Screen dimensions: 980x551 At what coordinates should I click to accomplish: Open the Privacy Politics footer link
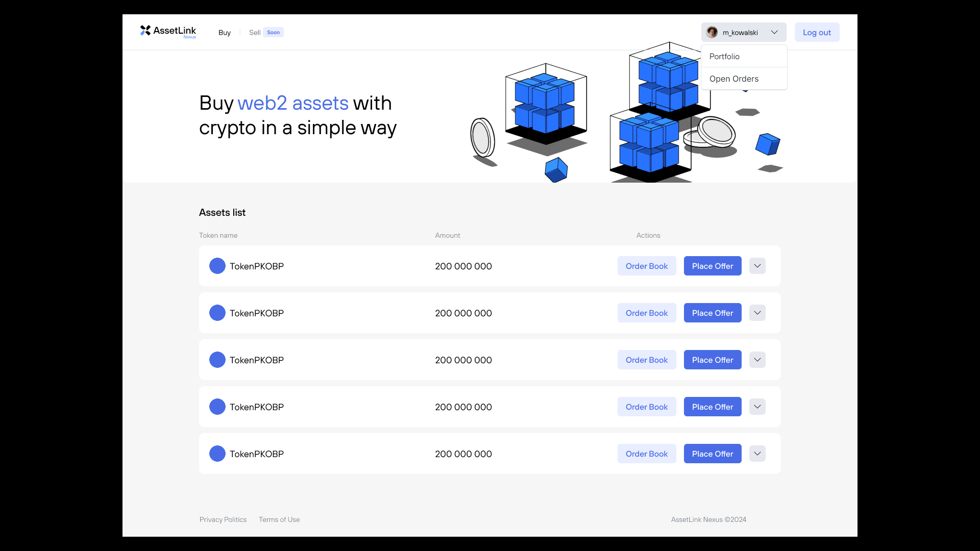click(x=223, y=519)
